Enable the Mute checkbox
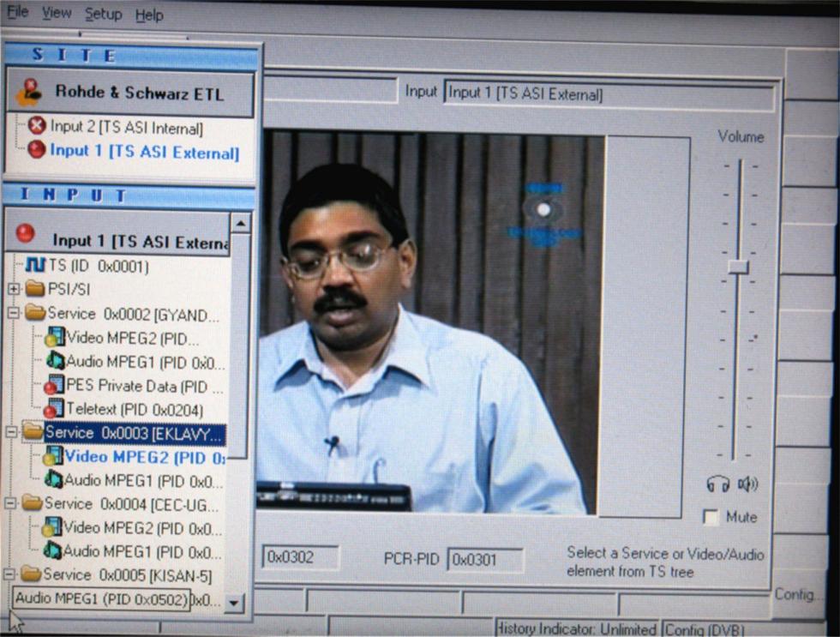 click(x=711, y=518)
